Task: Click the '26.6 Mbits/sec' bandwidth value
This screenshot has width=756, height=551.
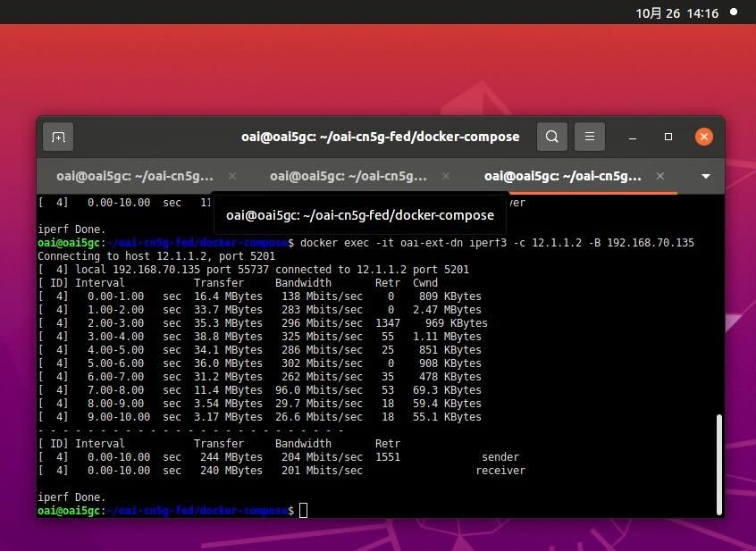Action: pos(319,417)
